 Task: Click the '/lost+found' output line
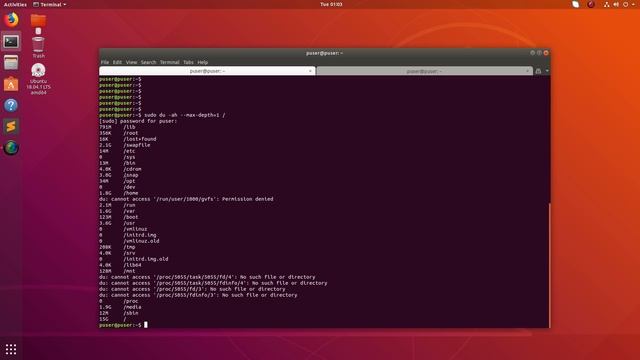coord(128,139)
